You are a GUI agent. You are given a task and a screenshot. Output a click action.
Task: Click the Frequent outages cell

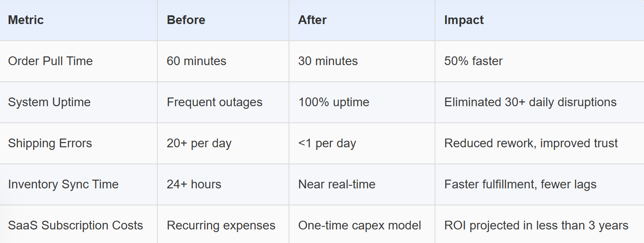click(214, 102)
